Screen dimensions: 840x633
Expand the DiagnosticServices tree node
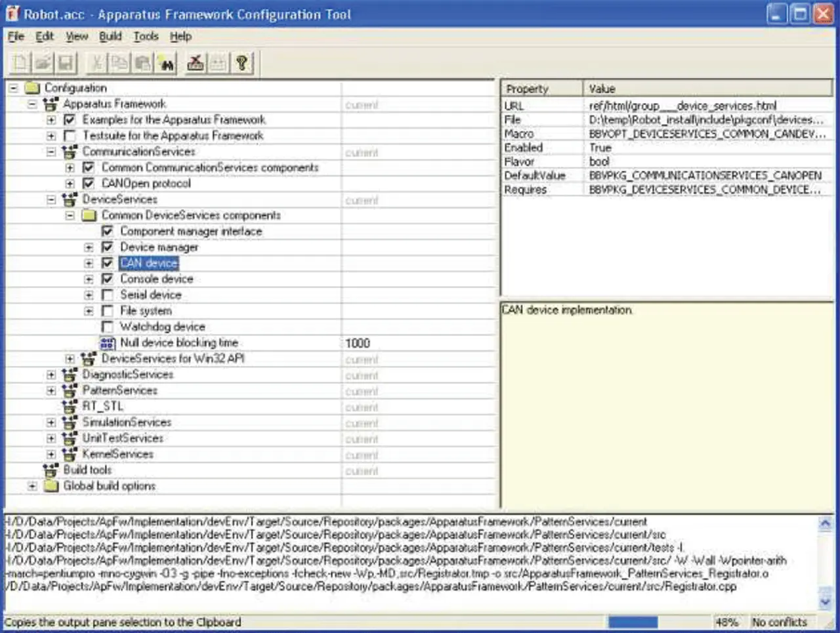pyautogui.click(x=51, y=375)
